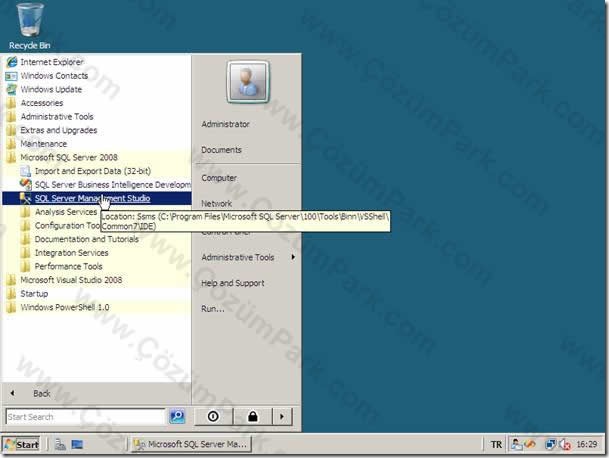Collapse Microsoft SQL Server 2008 folder

[x=69, y=157]
